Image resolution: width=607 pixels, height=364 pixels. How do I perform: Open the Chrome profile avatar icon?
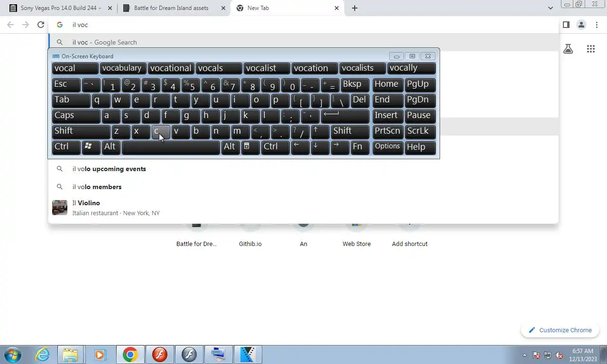(581, 25)
